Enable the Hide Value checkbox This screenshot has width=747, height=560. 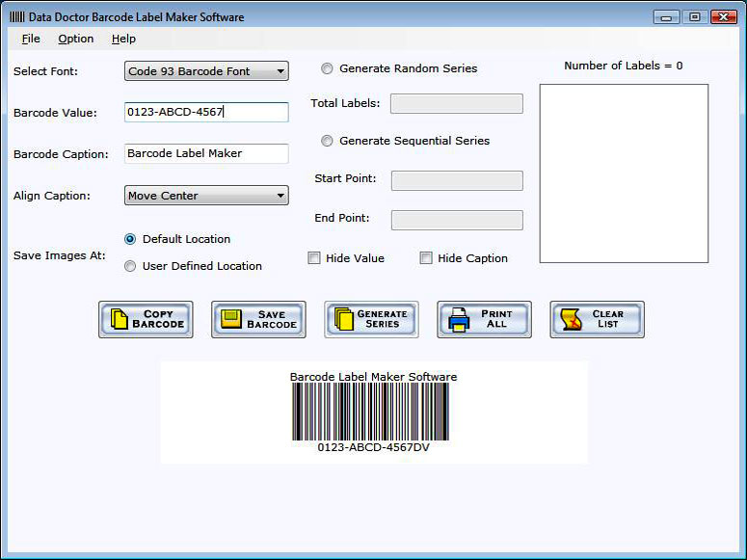pos(314,258)
